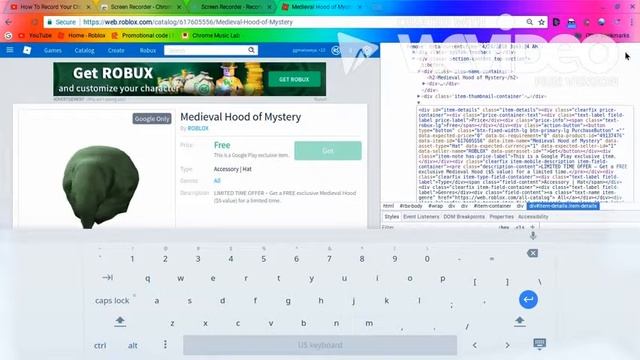Expand the item-thumbnail-container div node

coord(418,96)
